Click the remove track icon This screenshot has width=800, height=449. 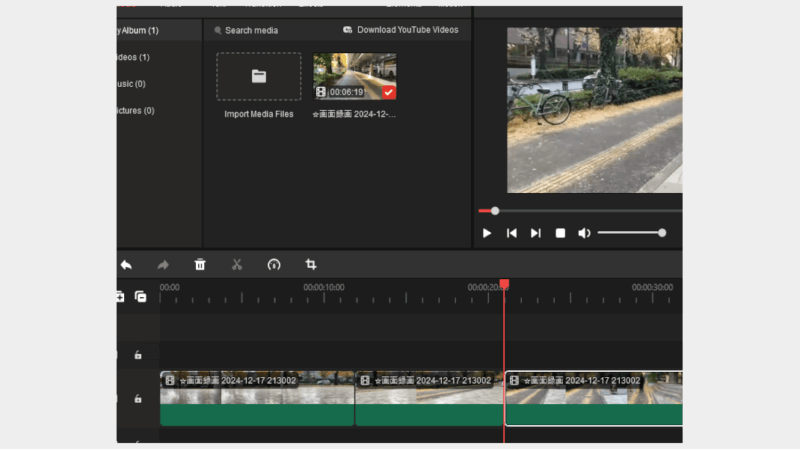pyautogui.click(x=140, y=296)
